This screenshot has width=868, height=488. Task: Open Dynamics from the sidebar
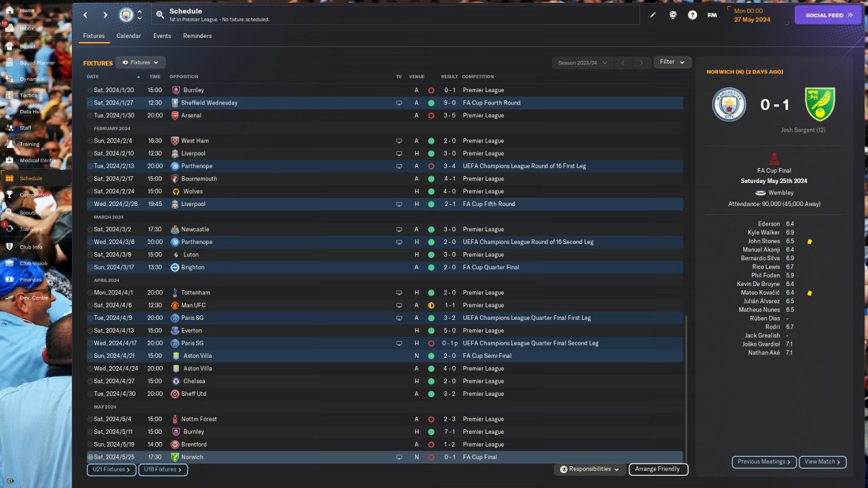click(x=9, y=79)
